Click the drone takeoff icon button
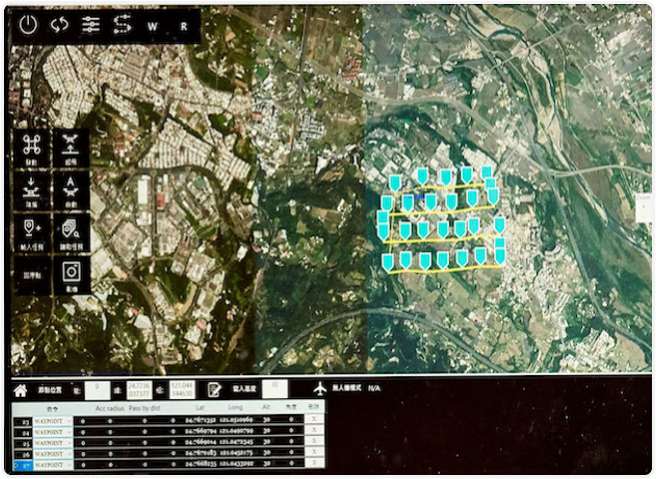Screen dimensions: 656x479 (70, 147)
